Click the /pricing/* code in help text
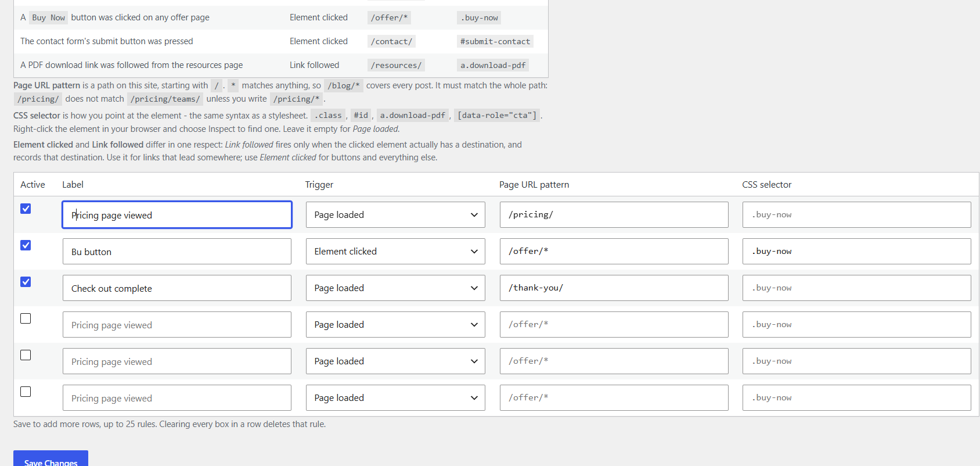The width and height of the screenshot is (980, 466). [297, 99]
